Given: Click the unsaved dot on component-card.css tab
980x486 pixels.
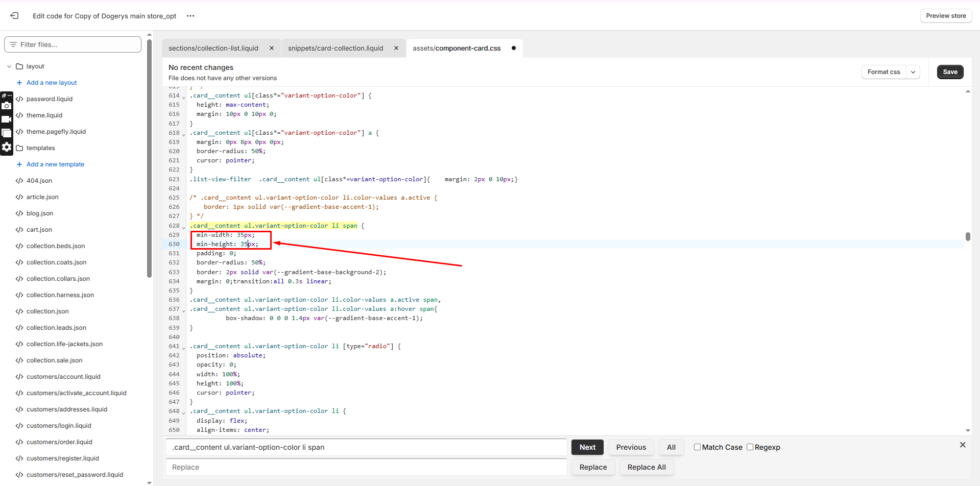Looking at the screenshot, I should pos(514,48).
